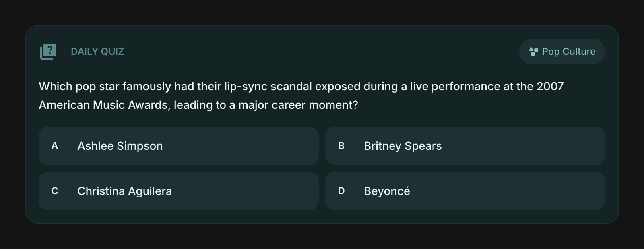Choose Britney Spears as the answer

(402, 146)
